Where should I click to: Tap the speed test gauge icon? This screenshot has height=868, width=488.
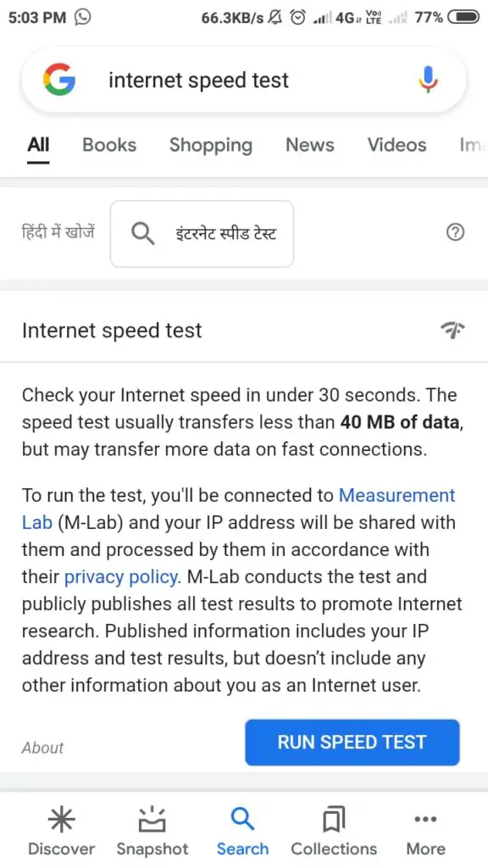pyautogui.click(x=452, y=330)
